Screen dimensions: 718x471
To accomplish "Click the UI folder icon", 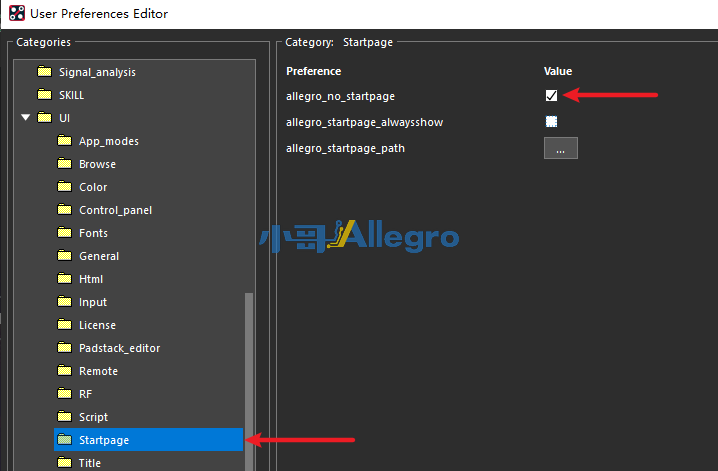I will tap(44, 118).
